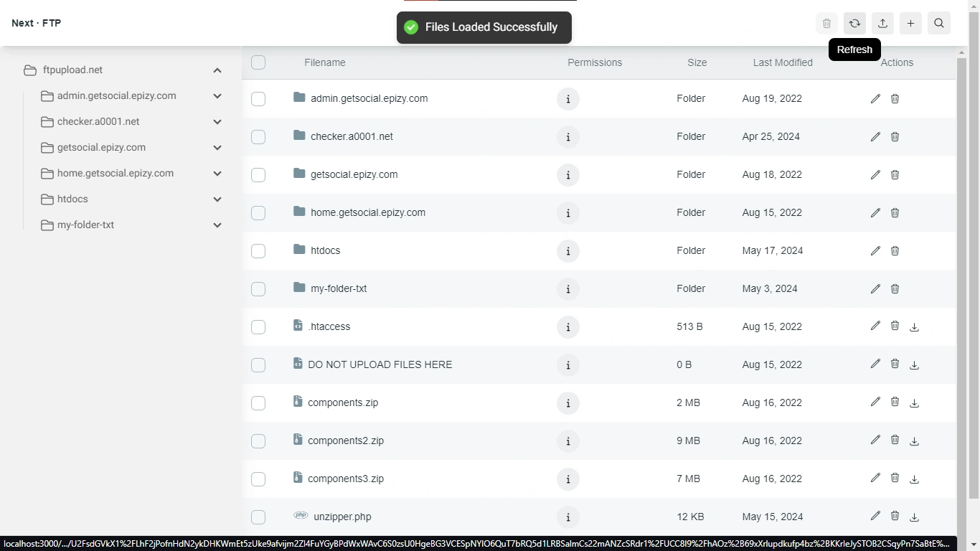Tick the select-all checkbox in header
This screenshot has width=980, height=551.
tap(258, 62)
